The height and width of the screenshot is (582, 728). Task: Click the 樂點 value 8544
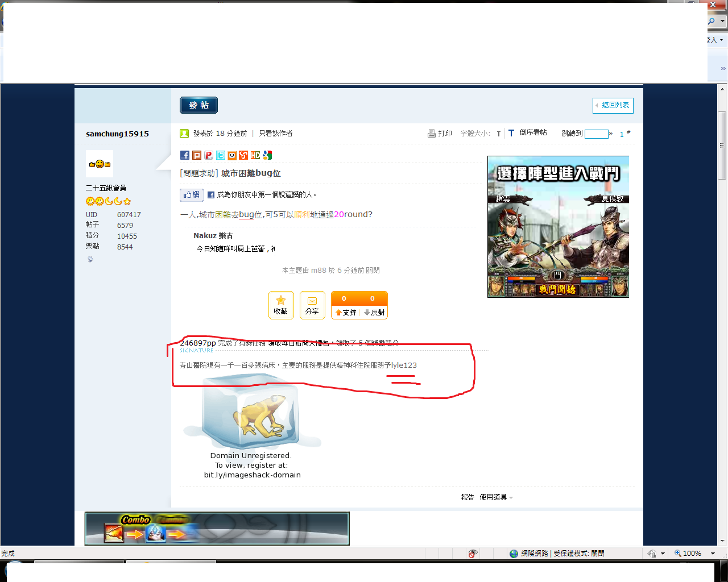tap(125, 247)
